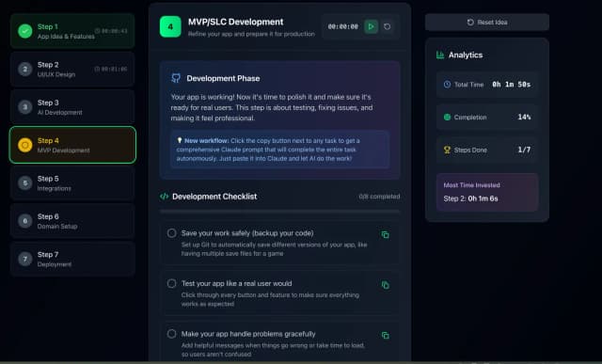Image resolution: width=602 pixels, height=364 pixels.
Task: Click the Step 1 recorded time label
Action: coord(111,31)
